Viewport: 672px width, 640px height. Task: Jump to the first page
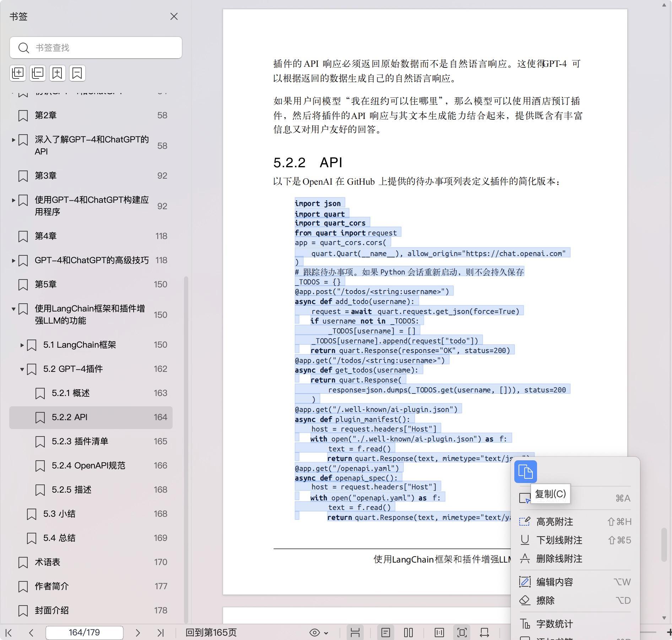click(9, 633)
